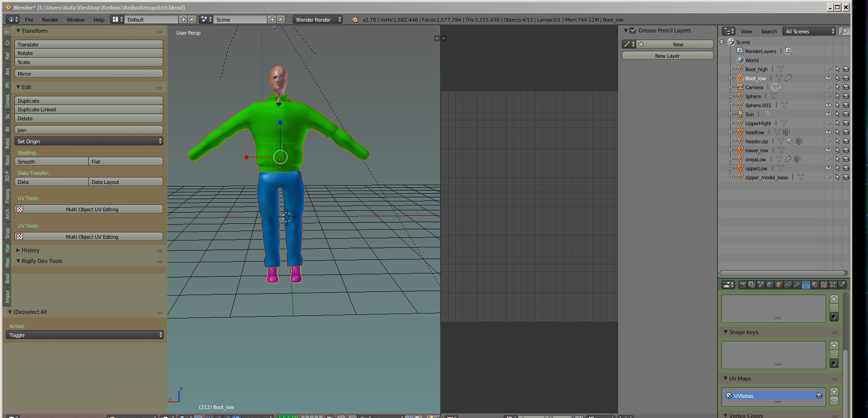Select the World properties icon
The height and width of the screenshot is (418, 868).
770,285
